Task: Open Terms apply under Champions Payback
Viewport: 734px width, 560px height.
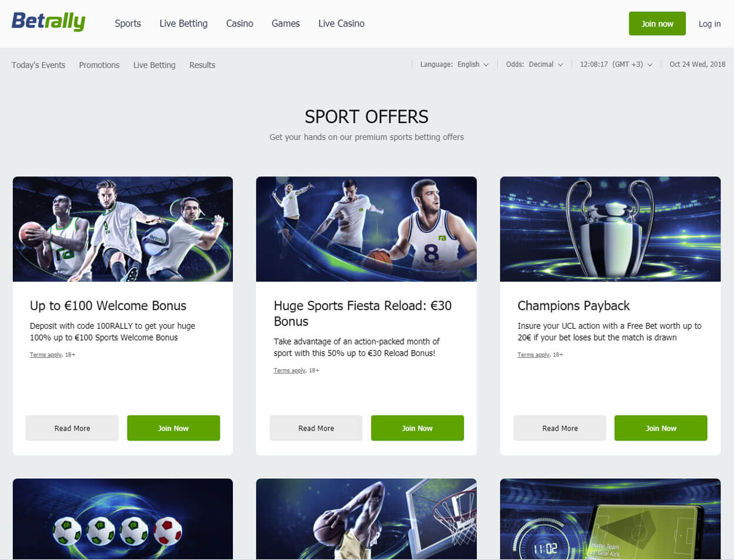Action: [x=533, y=355]
